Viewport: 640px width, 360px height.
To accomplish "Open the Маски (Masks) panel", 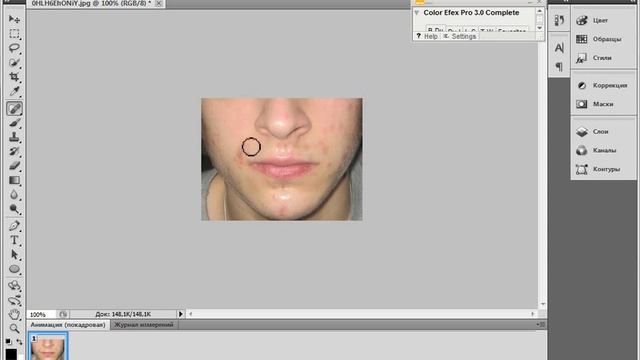I will pyautogui.click(x=603, y=104).
